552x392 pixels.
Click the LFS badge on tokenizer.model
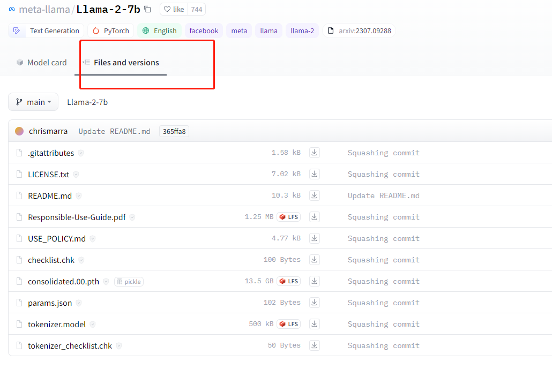(x=289, y=324)
